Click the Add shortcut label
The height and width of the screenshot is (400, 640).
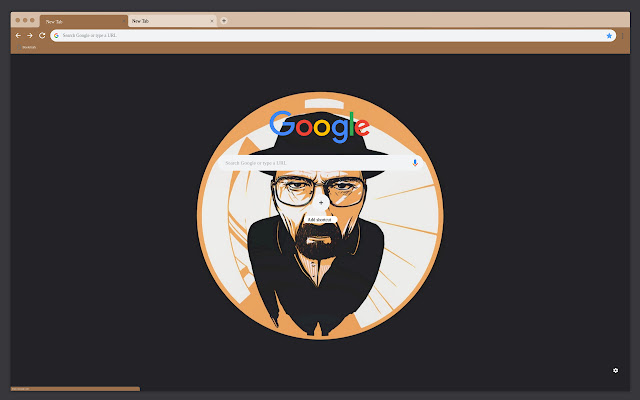(320, 220)
